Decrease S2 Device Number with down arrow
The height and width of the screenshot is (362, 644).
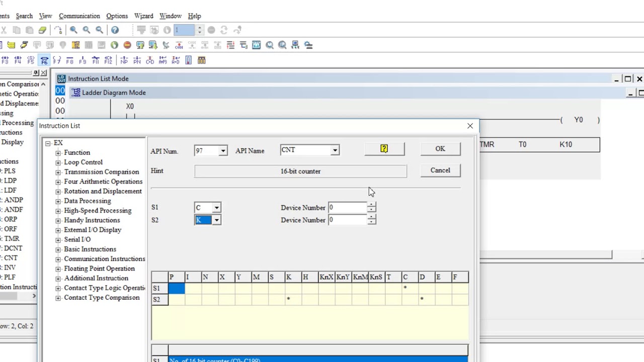point(371,222)
